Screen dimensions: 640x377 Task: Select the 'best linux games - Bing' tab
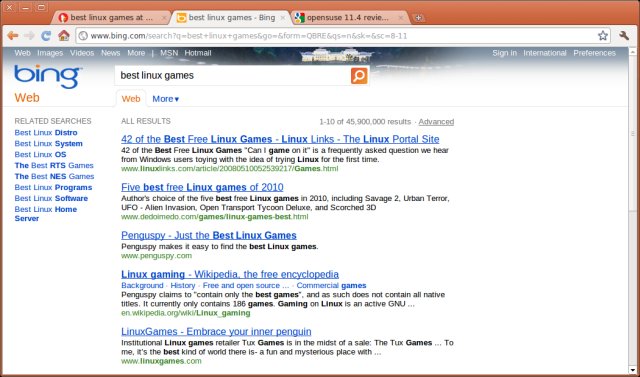click(x=231, y=18)
